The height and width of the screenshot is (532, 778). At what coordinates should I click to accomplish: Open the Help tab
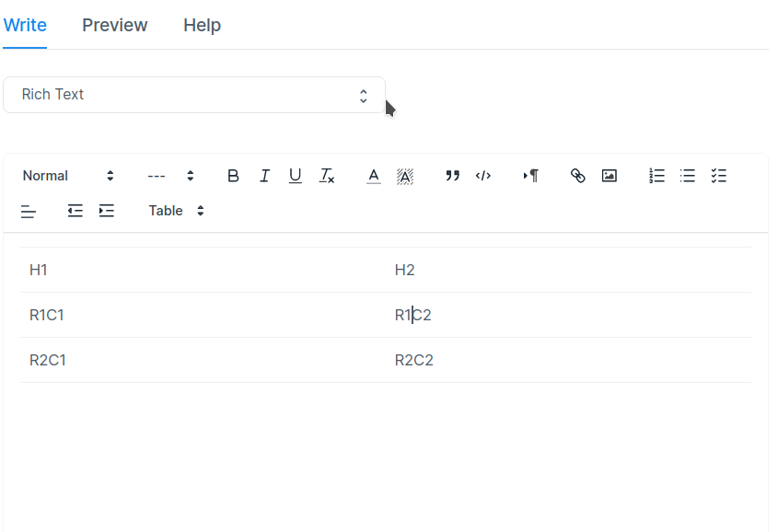coord(202,25)
